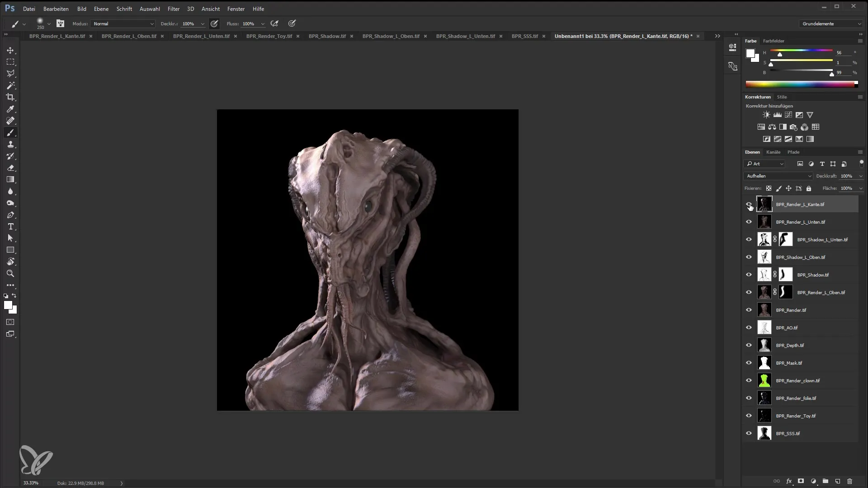The height and width of the screenshot is (488, 868).
Task: Toggle visibility of BPR_SSS.tif layer
Action: pos(749,433)
